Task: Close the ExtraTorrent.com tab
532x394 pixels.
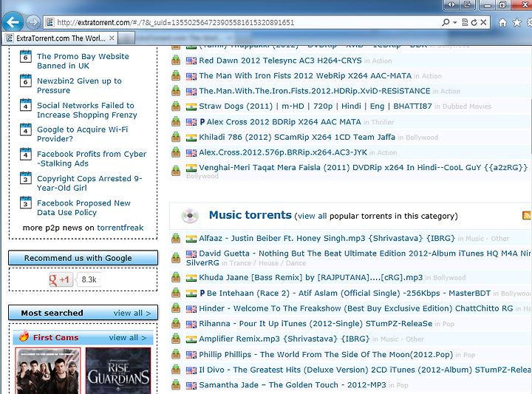Action: (112, 38)
